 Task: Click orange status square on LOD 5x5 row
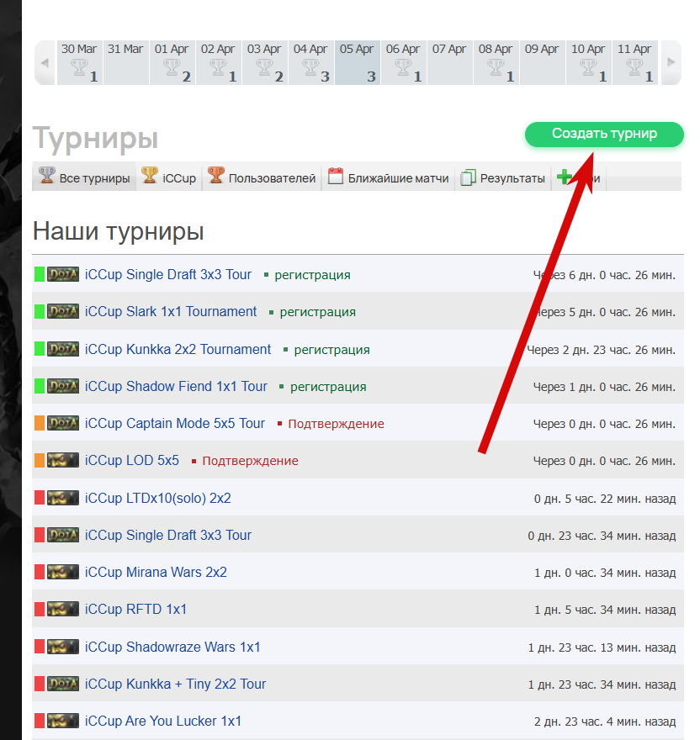click(x=40, y=460)
